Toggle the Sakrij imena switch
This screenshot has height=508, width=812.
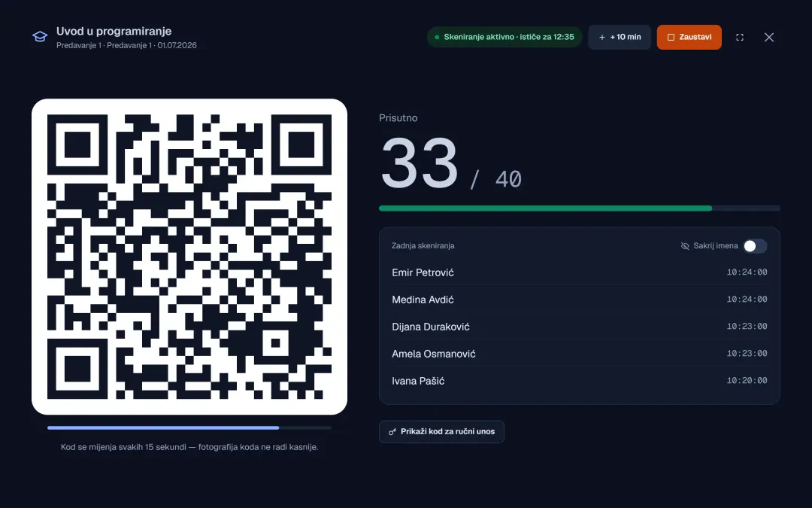[755, 246]
